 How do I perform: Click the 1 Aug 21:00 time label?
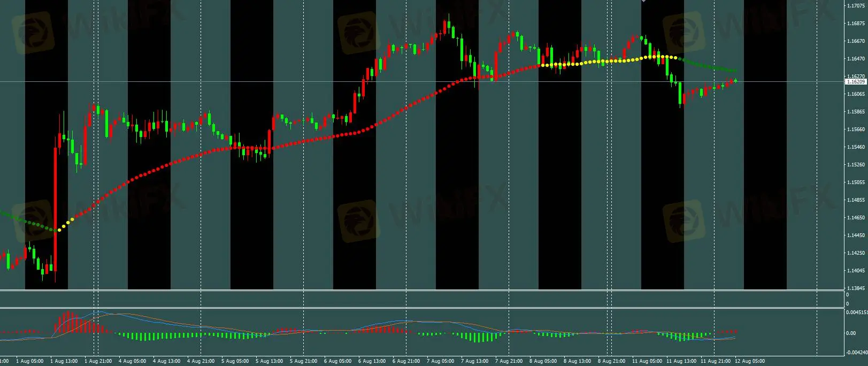[98, 361]
